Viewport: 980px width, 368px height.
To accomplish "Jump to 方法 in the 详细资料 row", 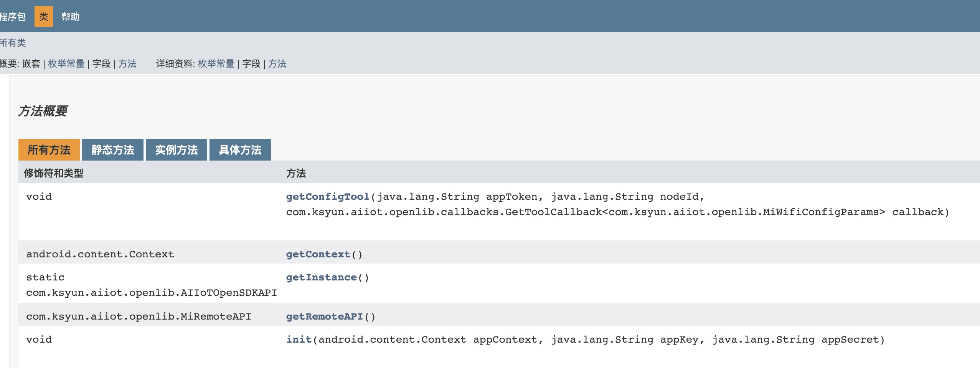I will pos(277,64).
